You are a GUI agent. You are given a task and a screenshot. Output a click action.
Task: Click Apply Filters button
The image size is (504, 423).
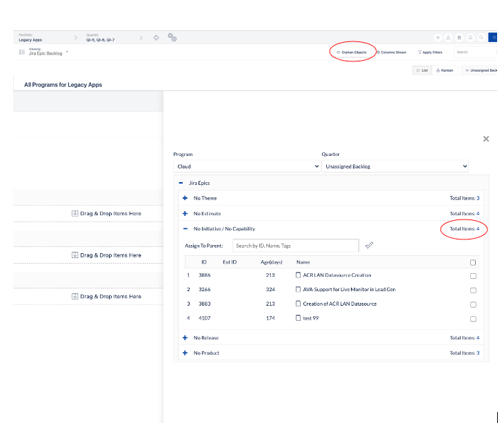tap(430, 52)
